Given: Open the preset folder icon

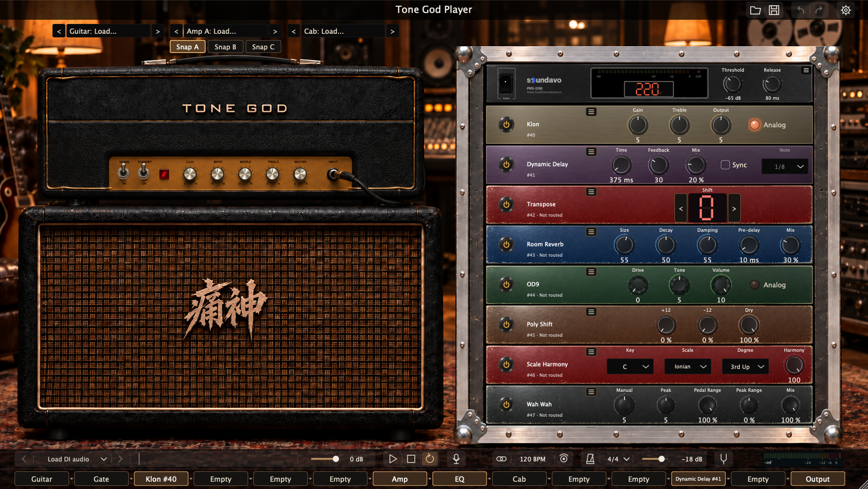Looking at the screenshot, I should click(x=755, y=10).
